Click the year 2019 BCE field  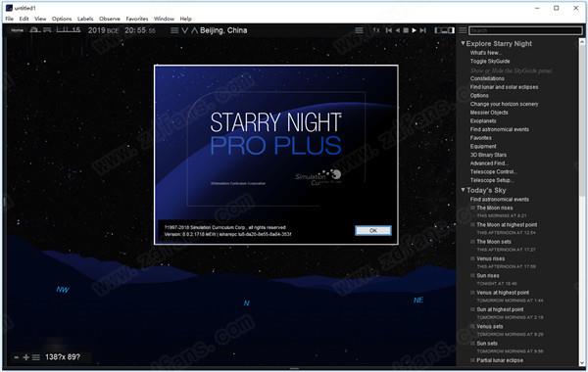(103, 30)
